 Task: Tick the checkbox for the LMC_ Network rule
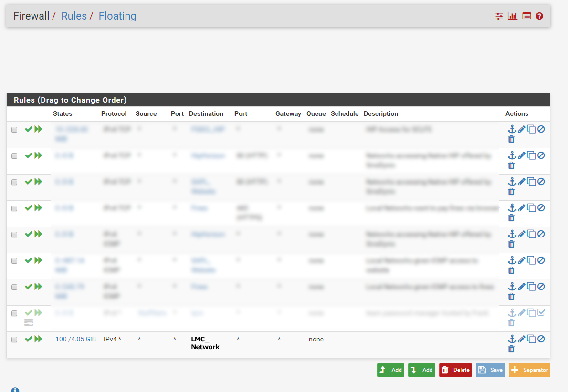14,339
